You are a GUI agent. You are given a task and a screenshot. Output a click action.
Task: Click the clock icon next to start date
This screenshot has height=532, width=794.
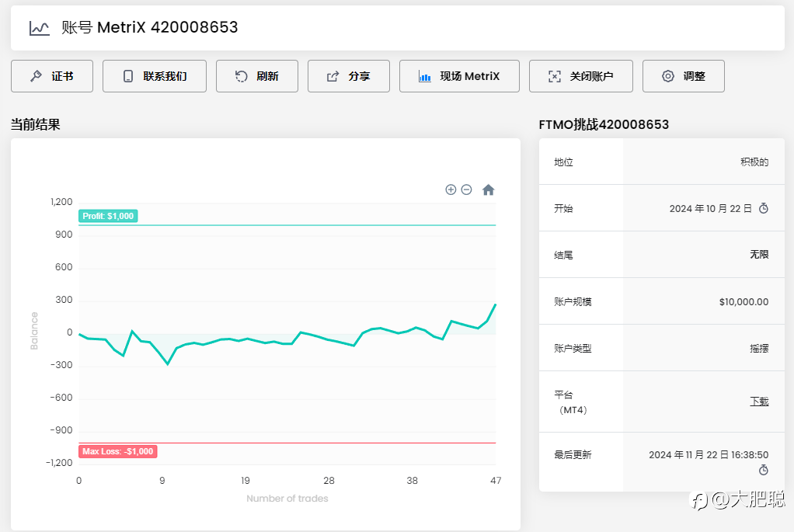click(x=764, y=208)
